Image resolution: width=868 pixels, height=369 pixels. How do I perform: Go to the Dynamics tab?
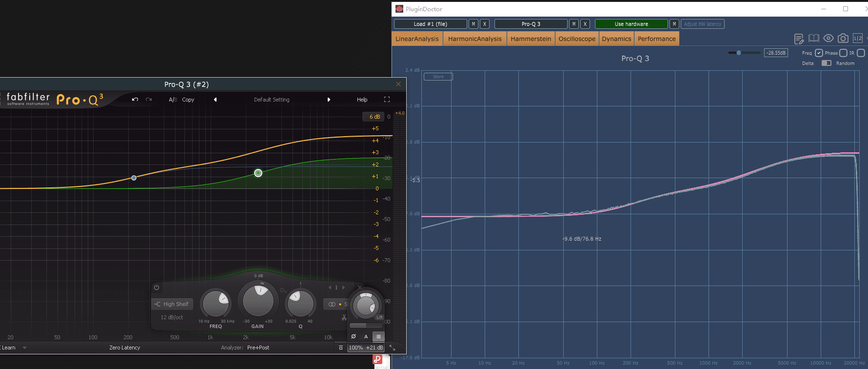pos(616,39)
